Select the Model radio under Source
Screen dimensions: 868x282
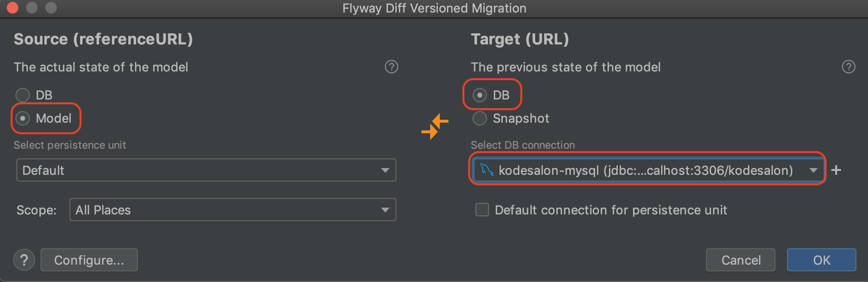(x=22, y=118)
